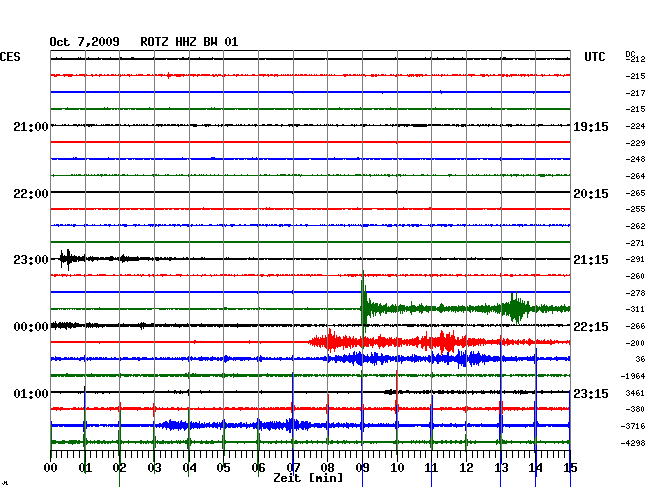Click the DC offset value '-311'

635,309
